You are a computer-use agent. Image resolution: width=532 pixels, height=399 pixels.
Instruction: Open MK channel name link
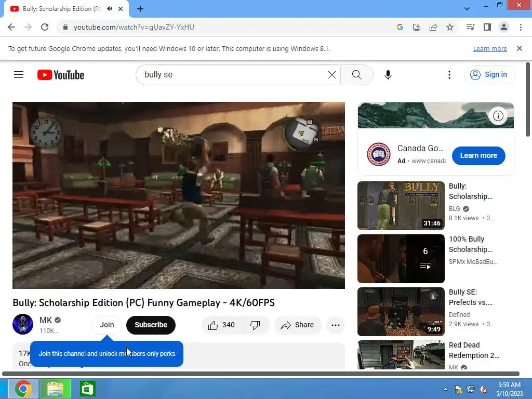46,320
